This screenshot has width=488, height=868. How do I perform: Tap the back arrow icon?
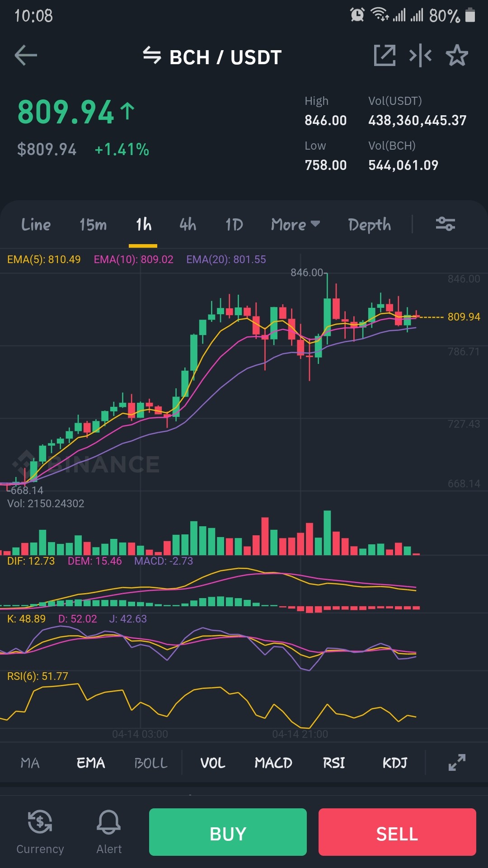[x=26, y=56]
